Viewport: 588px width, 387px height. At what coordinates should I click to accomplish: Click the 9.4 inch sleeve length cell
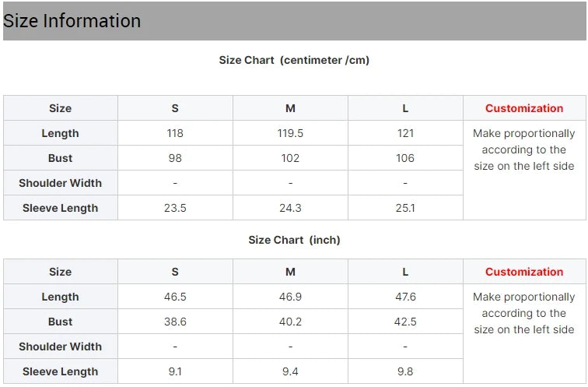pos(290,371)
